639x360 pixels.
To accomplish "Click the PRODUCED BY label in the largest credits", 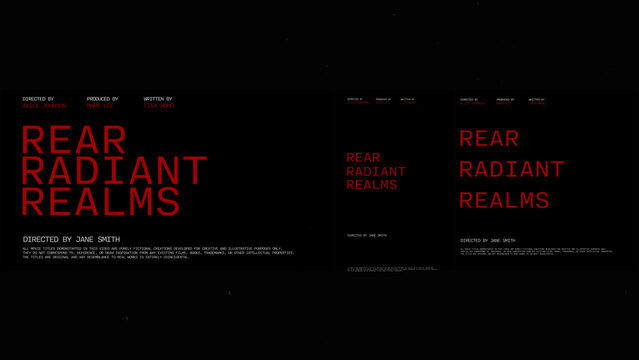I will pos(102,99).
